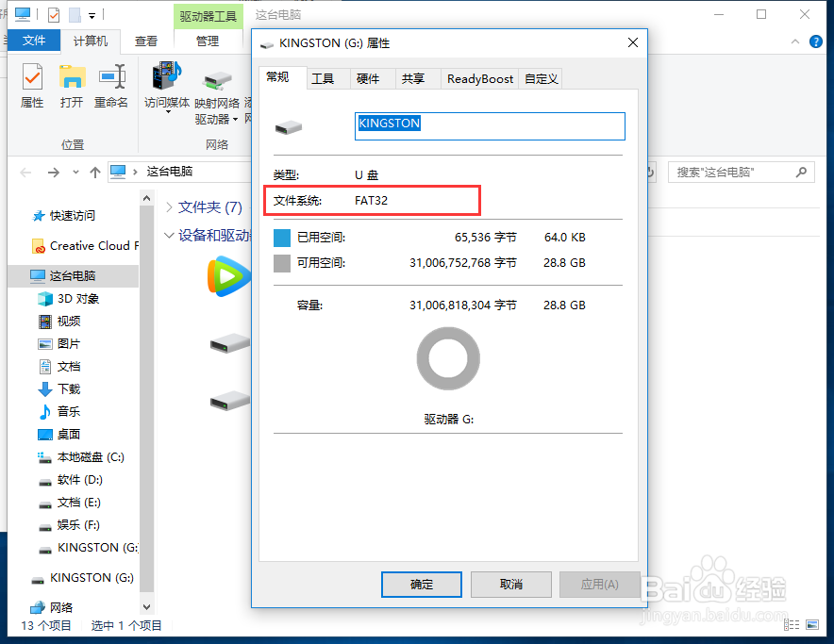
Task: Select Creative Cloud Files in sidebar
Action: pyautogui.click(x=85, y=246)
